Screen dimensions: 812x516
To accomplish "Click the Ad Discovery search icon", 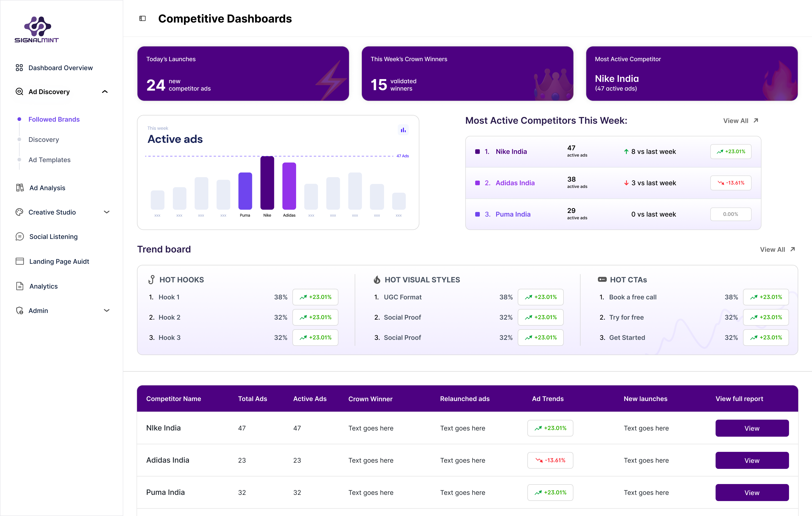I will (x=19, y=91).
